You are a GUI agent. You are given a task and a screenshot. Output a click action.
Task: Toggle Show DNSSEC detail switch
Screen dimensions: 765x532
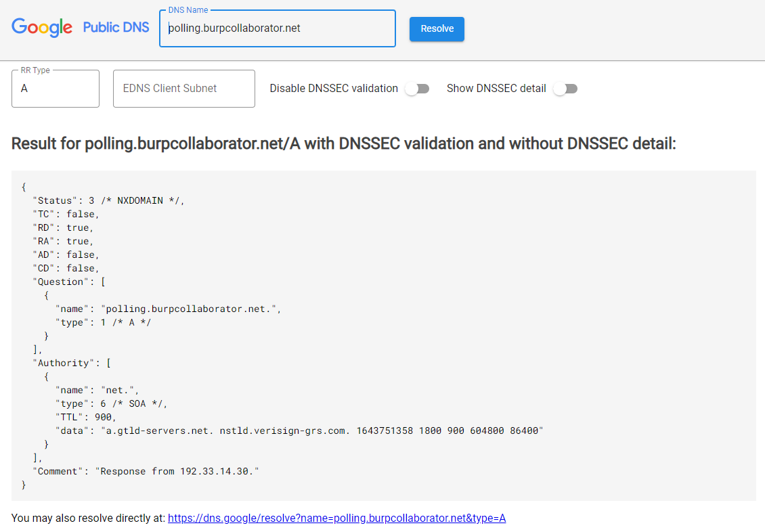(565, 89)
